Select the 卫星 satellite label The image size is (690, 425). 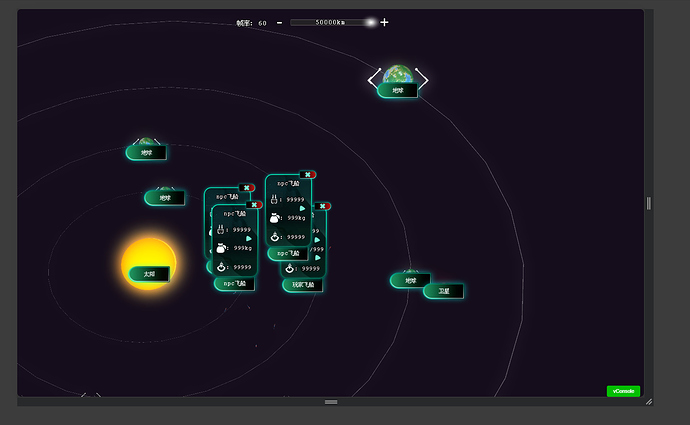tap(444, 291)
